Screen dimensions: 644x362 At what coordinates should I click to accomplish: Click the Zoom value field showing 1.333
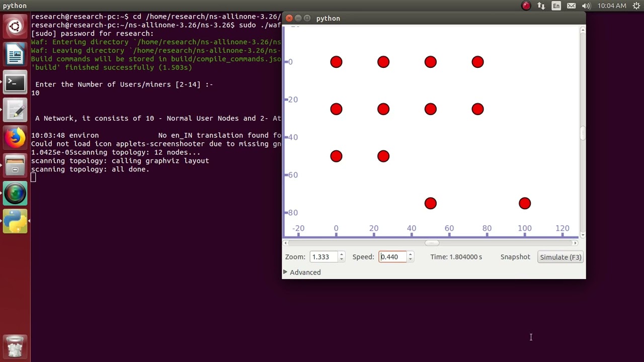[x=324, y=257]
